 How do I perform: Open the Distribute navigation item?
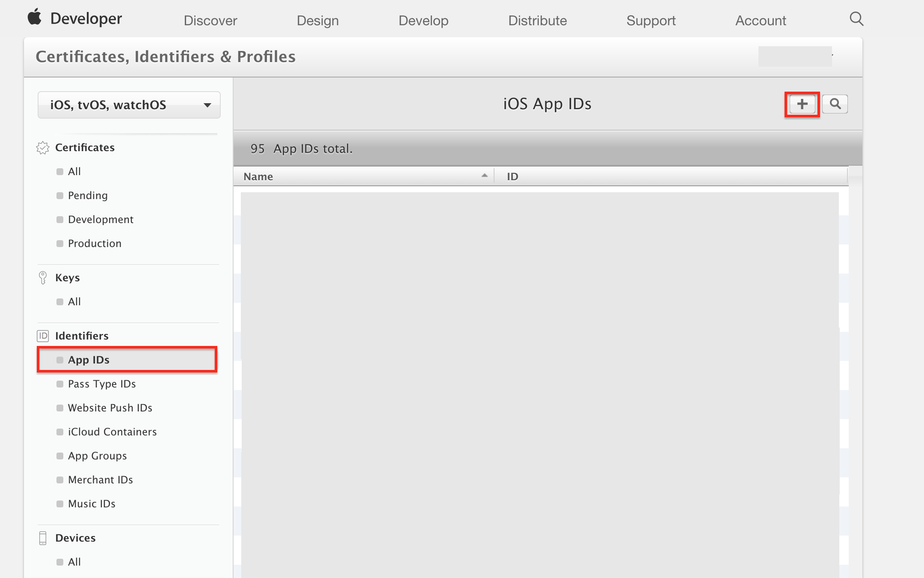pos(537,21)
